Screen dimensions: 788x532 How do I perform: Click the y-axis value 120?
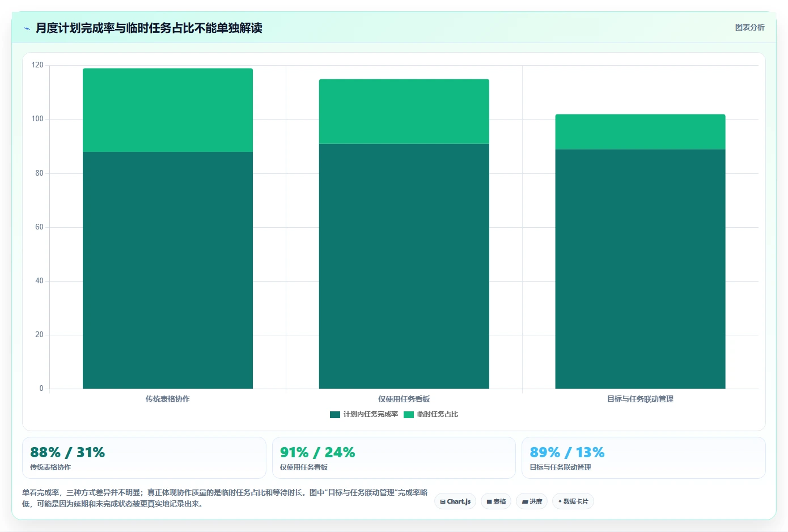37,65
